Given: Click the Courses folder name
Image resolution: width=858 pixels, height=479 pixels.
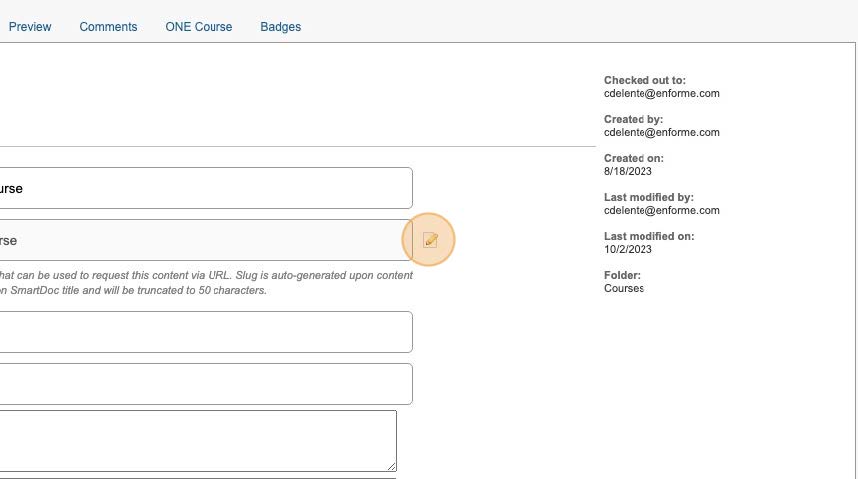Looking at the screenshot, I should tap(624, 289).
